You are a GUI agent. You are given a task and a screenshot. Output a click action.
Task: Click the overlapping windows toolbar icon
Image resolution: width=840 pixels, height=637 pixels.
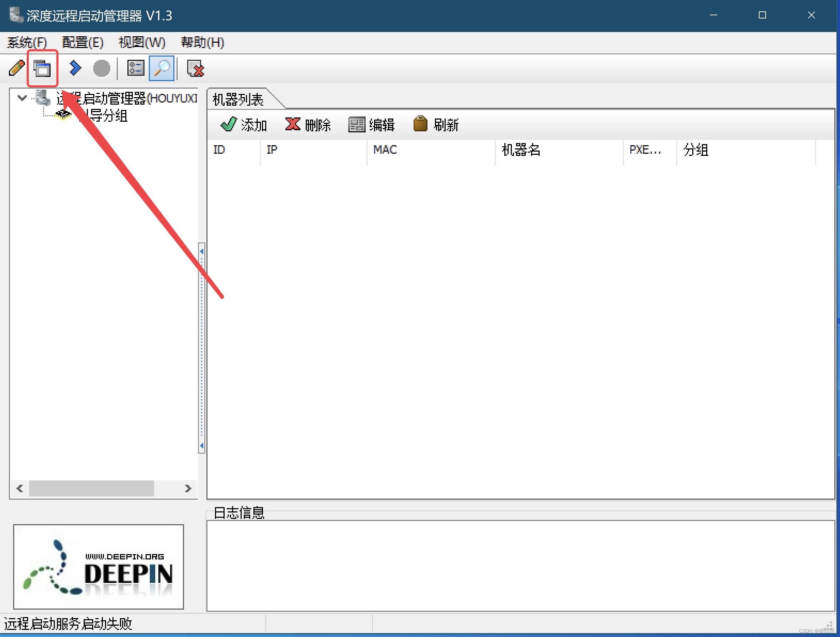[x=42, y=69]
